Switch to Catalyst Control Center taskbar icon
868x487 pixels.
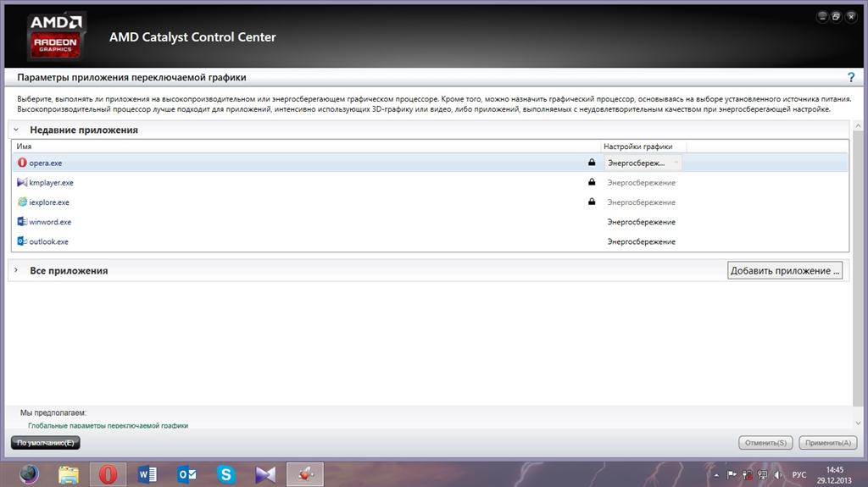click(x=305, y=474)
